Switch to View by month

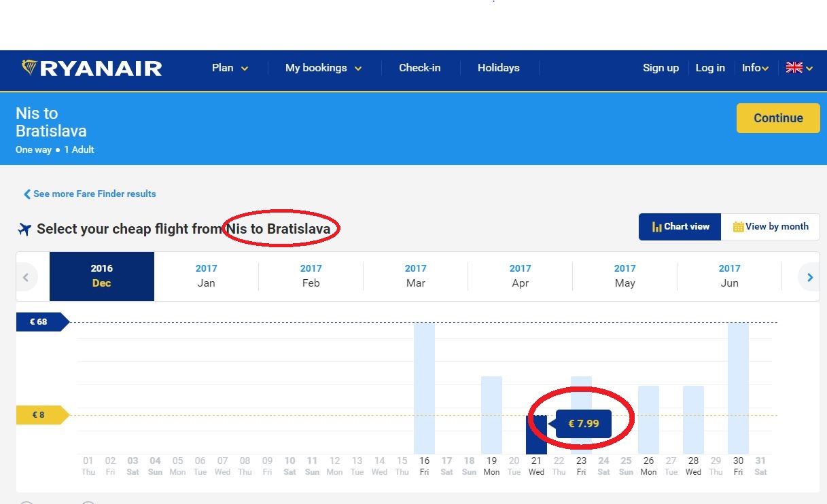770,227
